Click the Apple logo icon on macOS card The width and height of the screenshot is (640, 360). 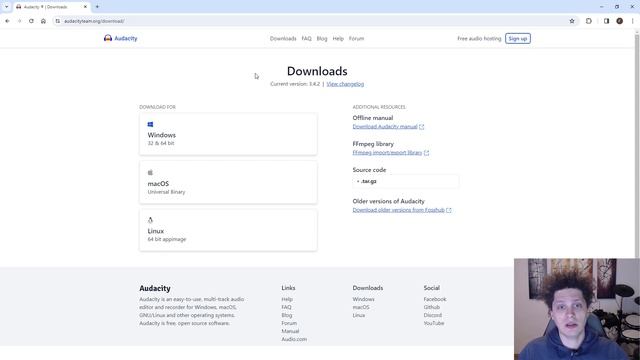(x=150, y=172)
